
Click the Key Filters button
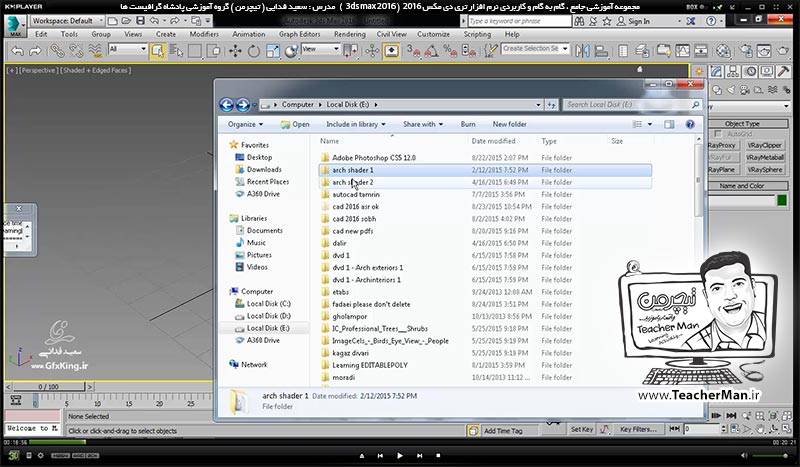pos(638,429)
